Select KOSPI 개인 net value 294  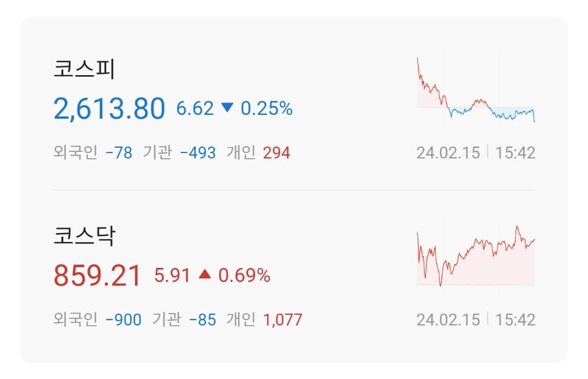tap(277, 152)
